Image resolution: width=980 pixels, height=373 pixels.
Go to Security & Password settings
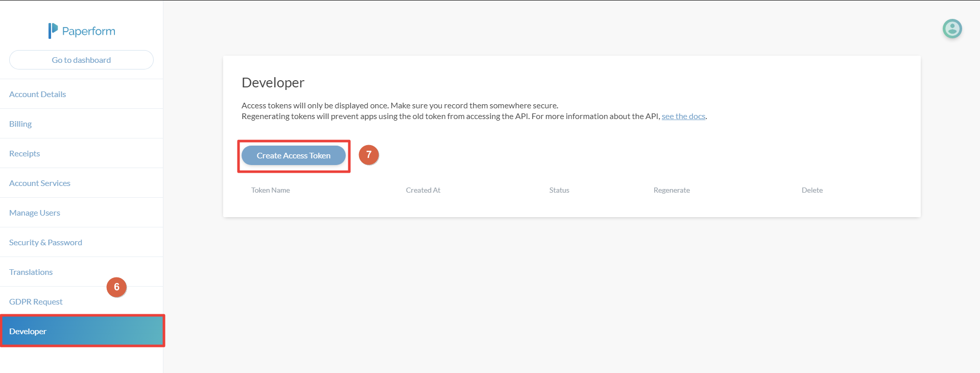[x=82, y=242]
